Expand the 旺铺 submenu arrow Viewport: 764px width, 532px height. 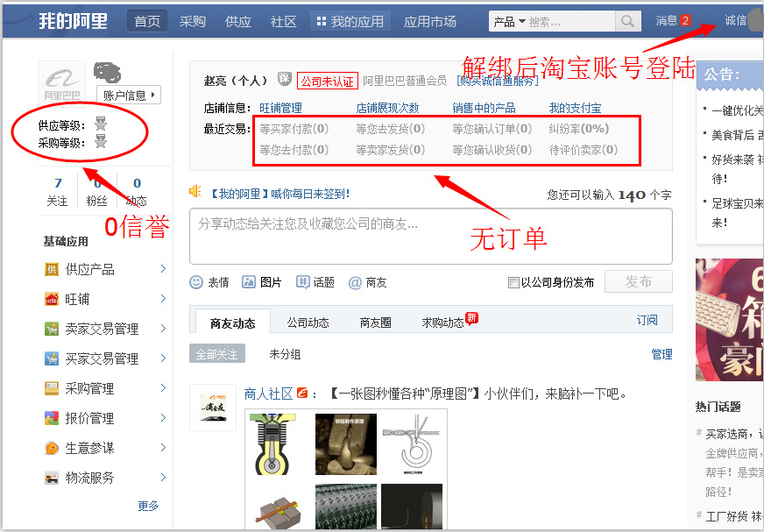(163, 299)
